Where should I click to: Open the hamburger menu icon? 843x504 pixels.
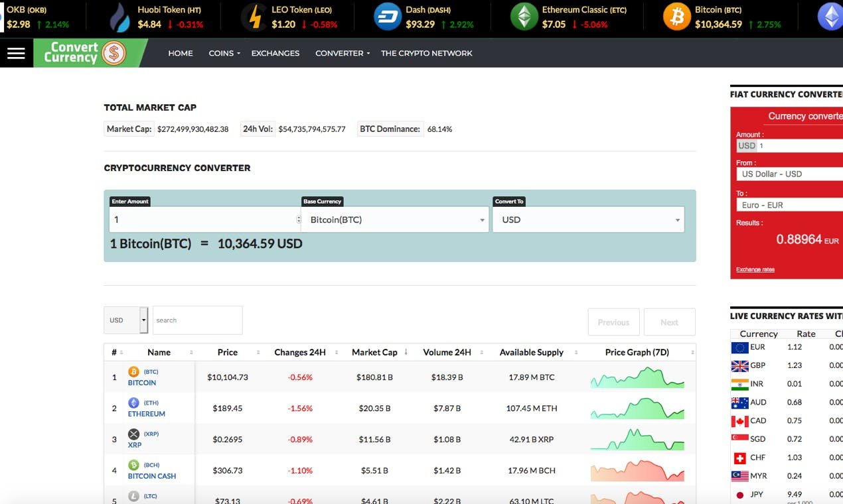point(16,53)
